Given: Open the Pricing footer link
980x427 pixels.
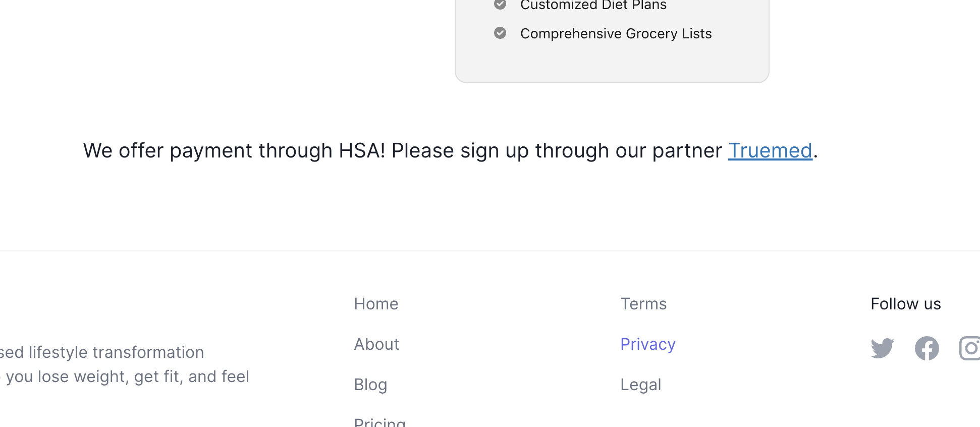Looking at the screenshot, I should pyautogui.click(x=379, y=422).
